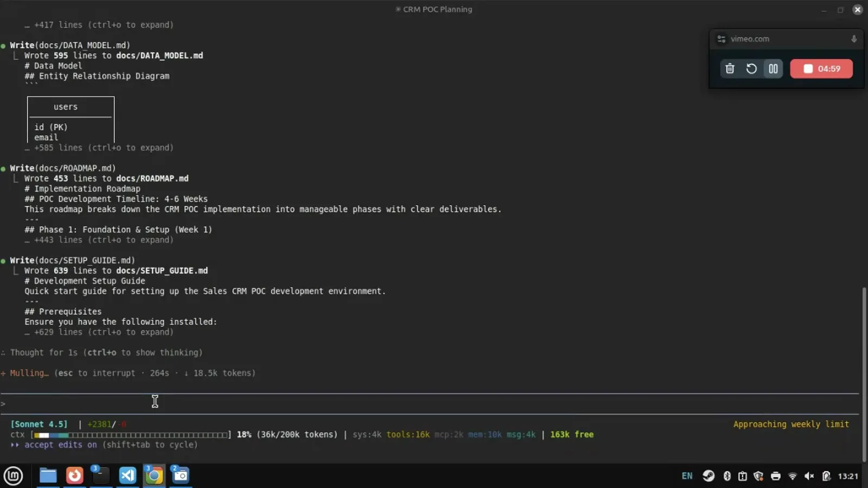Click the Steam tray icon
Viewport: 868px width, 488px height.
[709, 476]
